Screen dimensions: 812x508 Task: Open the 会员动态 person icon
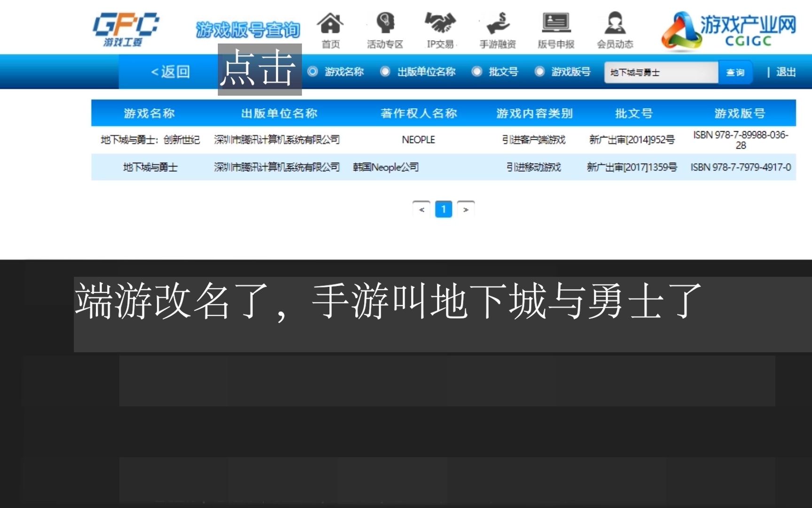(615, 23)
